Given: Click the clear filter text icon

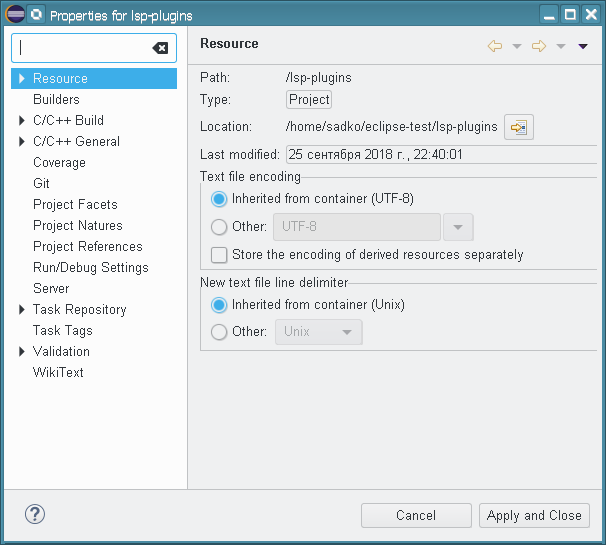Looking at the screenshot, I should click(x=160, y=48).
